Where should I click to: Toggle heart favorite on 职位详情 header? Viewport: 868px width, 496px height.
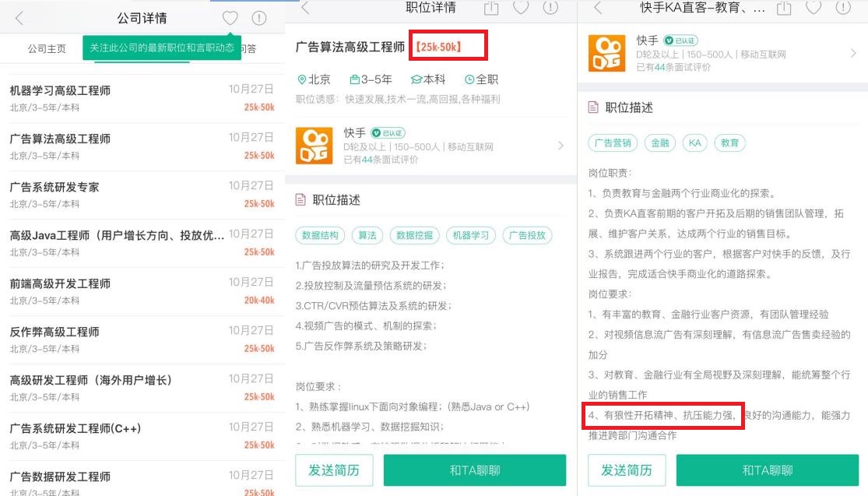[521, 8]
